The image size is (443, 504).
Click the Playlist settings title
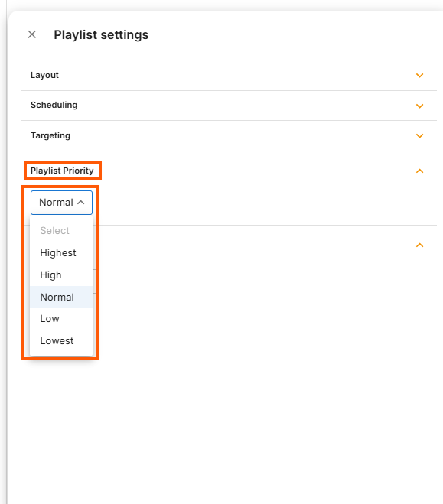click(x=101, y=34)
